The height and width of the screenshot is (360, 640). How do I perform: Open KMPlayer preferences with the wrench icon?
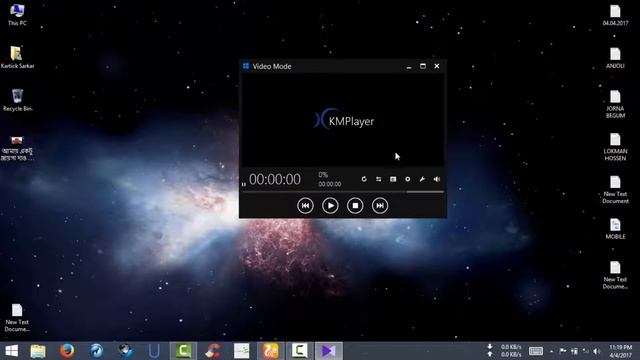click(x=422, y=179)
